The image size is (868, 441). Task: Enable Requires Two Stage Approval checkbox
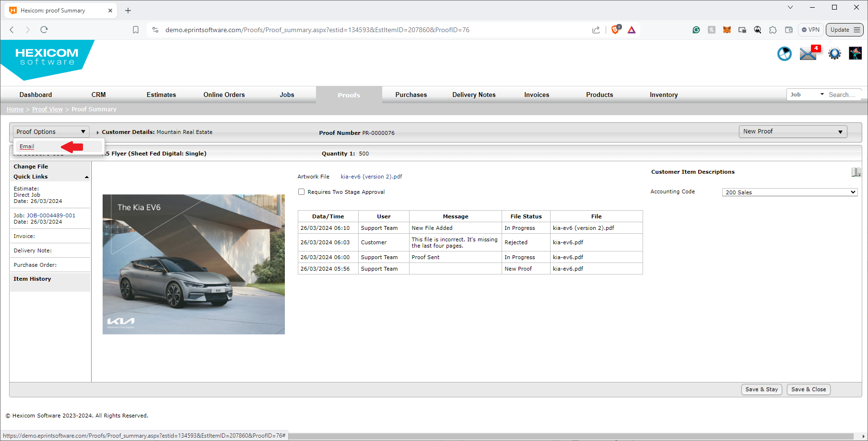(x=301, y=192)
